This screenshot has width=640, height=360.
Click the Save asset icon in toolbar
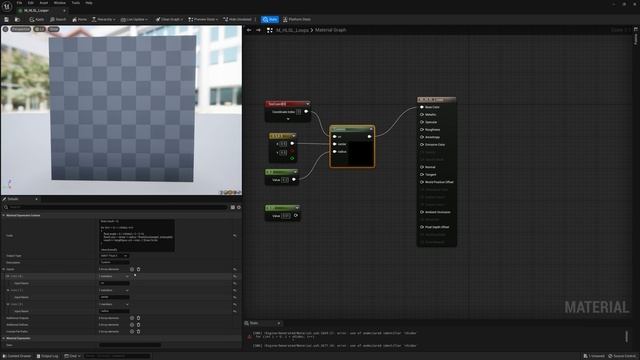click(7, 19)
